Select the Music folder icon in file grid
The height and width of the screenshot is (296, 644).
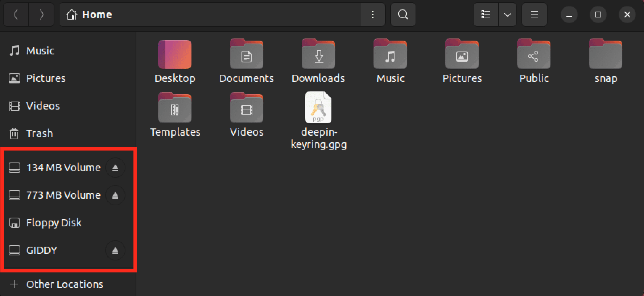390,54
